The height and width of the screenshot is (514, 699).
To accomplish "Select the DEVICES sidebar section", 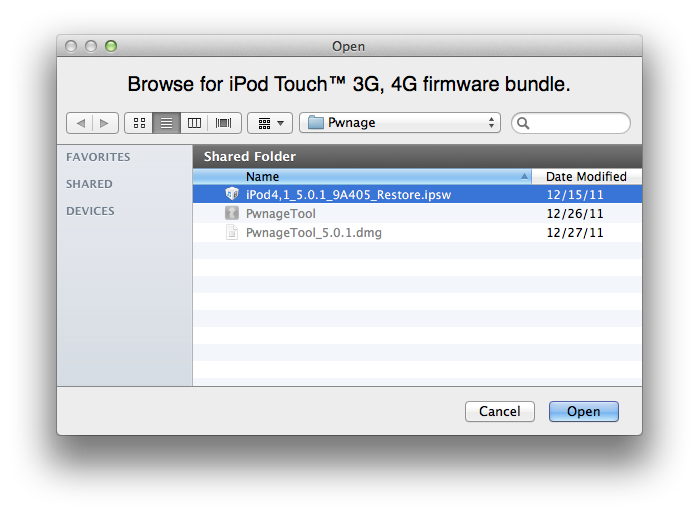I will tap(90, 211).
